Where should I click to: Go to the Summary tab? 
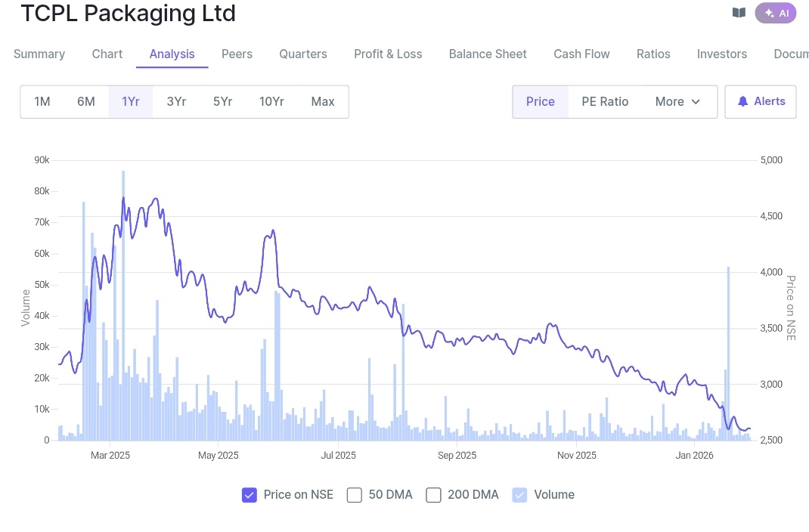point(39,54)
